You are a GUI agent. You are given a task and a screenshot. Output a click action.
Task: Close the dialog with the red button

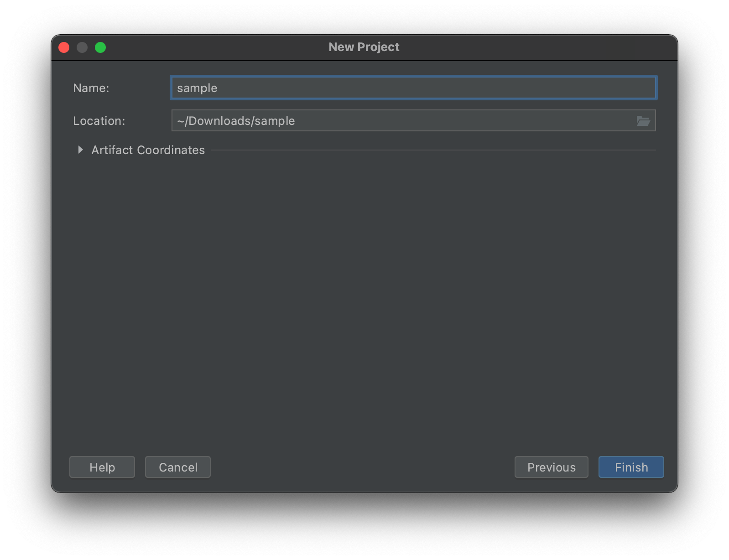point(64,47)
